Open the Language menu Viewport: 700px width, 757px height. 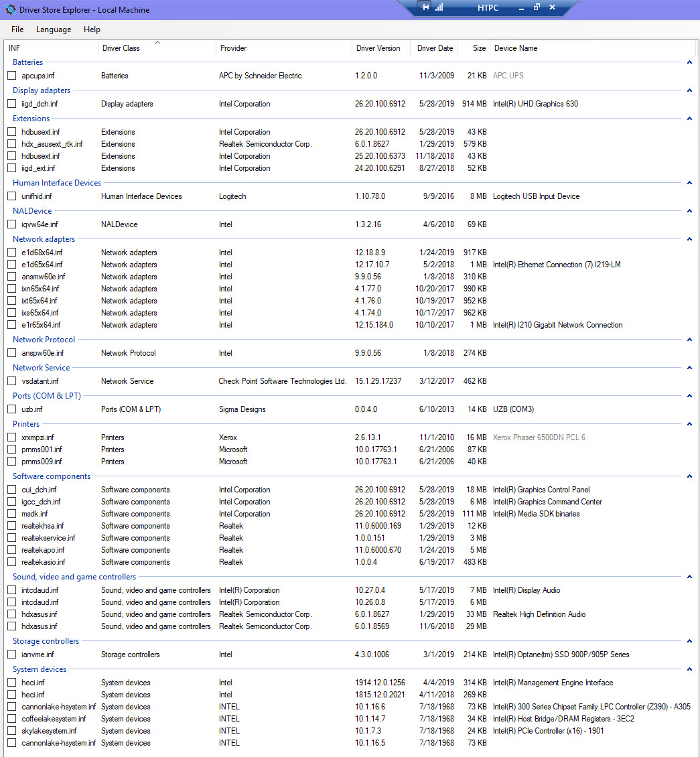tap(54, 29)
